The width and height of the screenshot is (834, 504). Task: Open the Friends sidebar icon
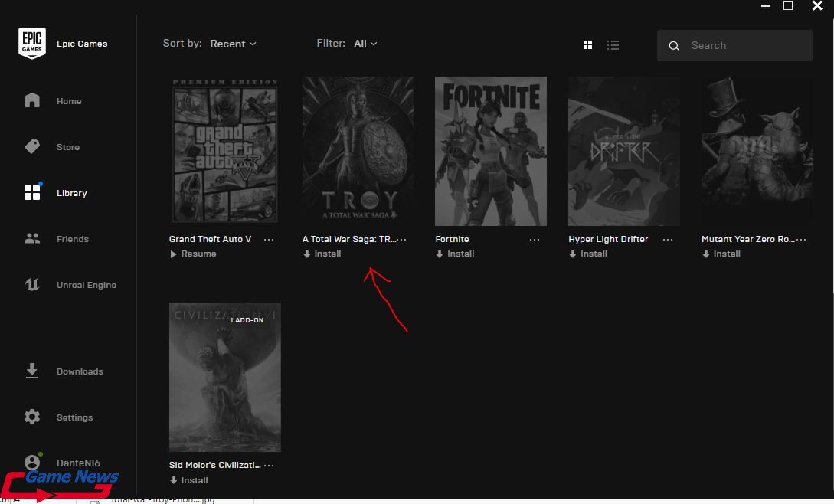click(x=32, y=239)
